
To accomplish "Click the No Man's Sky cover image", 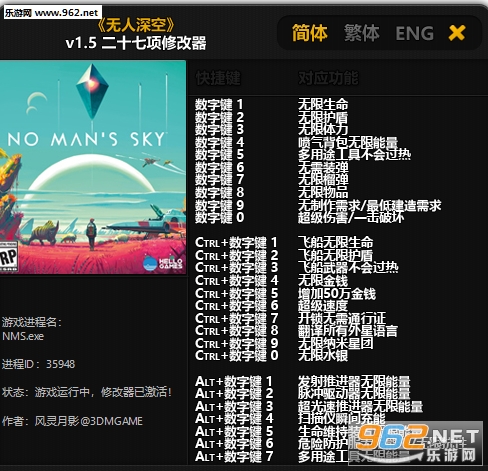I will click(x=93, y=167).
